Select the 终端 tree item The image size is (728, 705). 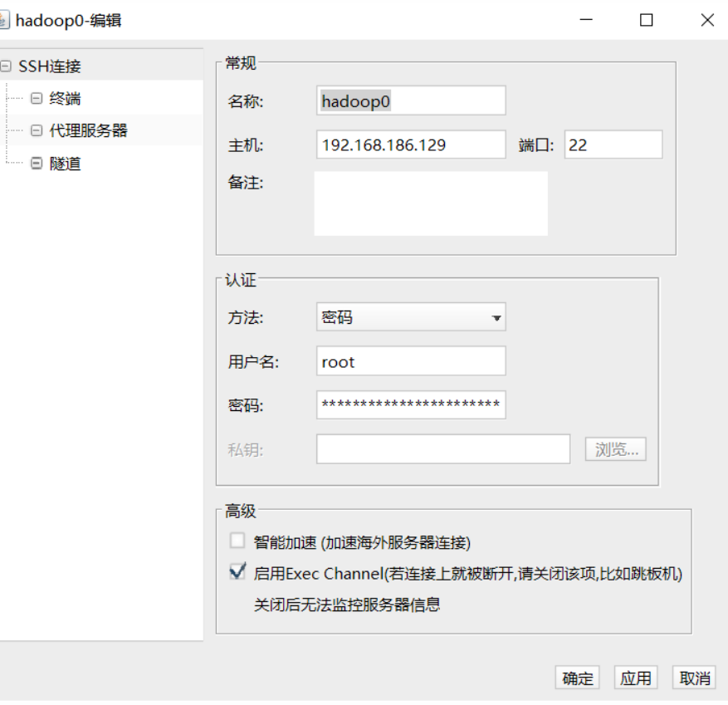click(x=65, y=99)
